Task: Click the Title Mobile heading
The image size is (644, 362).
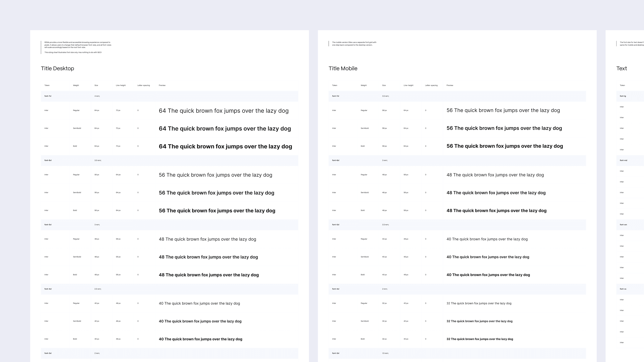Action: coord(343,68)
